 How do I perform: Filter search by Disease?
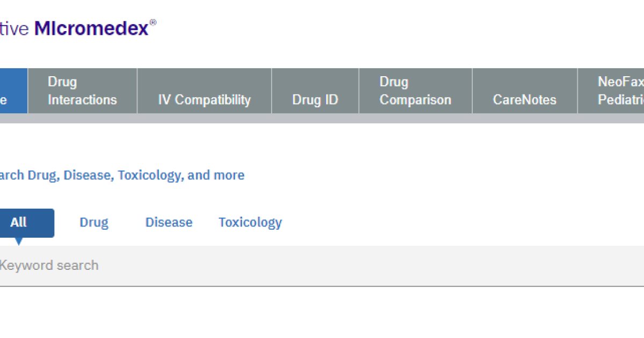pyautogui.click(x=169, y=222)
